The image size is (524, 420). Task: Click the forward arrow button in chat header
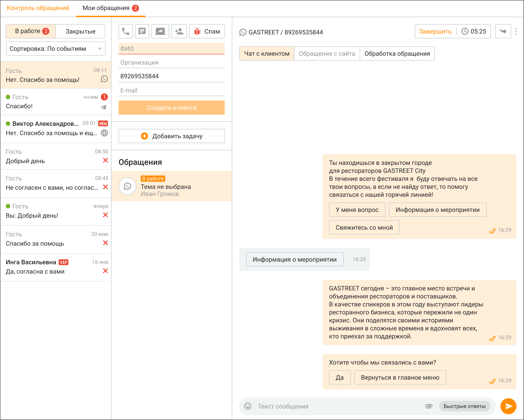503,31
